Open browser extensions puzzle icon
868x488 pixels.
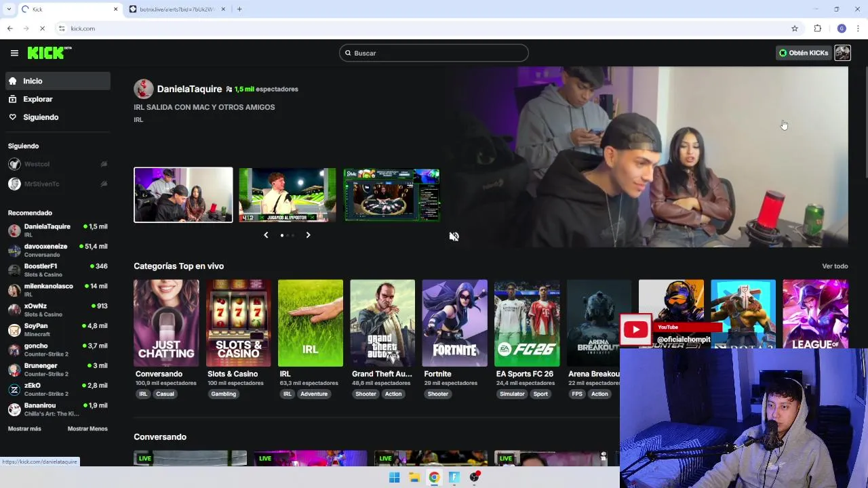tap(818, 28)
